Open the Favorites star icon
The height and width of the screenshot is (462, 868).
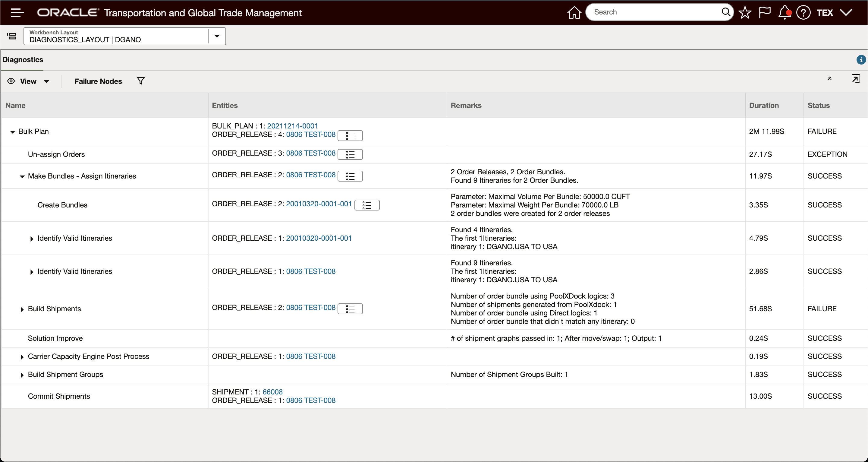745,13
